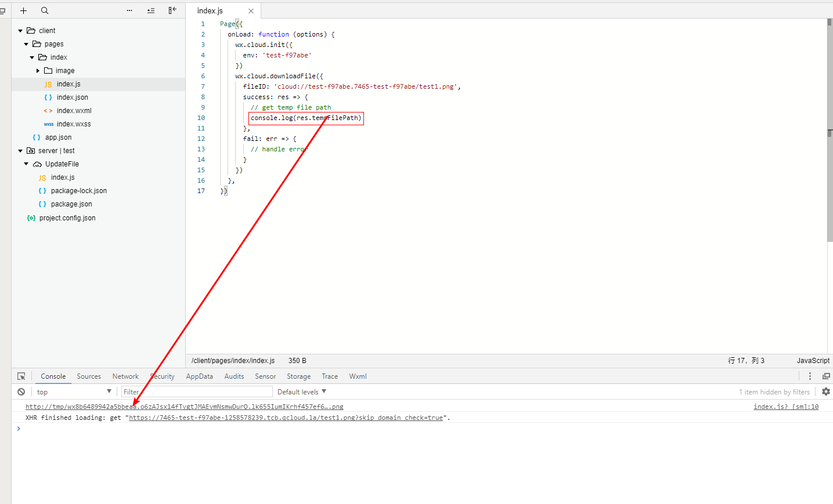Switch to the AppData tab
The height and width of the screenshot is (504, 833).
(199, 376)
